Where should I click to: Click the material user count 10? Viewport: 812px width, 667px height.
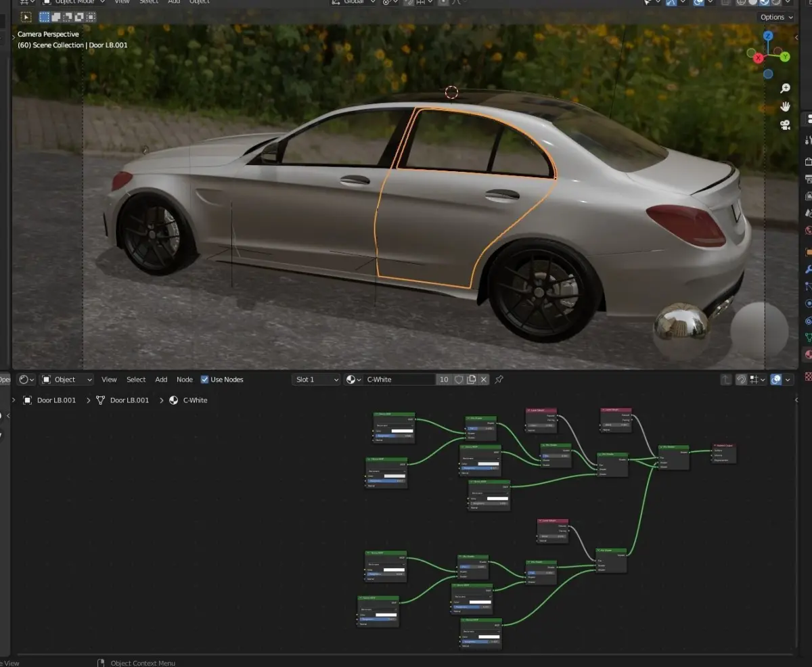pyautogui.click(x=444, y=379)
